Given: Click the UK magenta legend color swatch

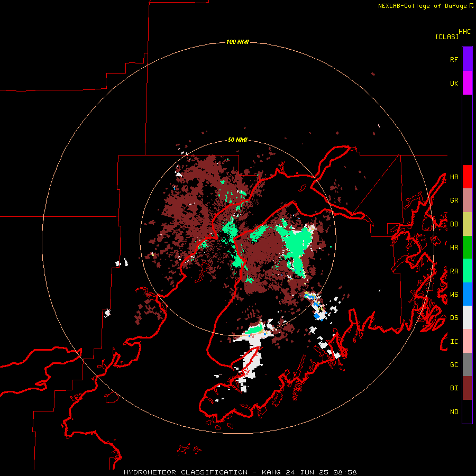Looking at the screenshot, I should pyautogui.click(x=467, y=83).
